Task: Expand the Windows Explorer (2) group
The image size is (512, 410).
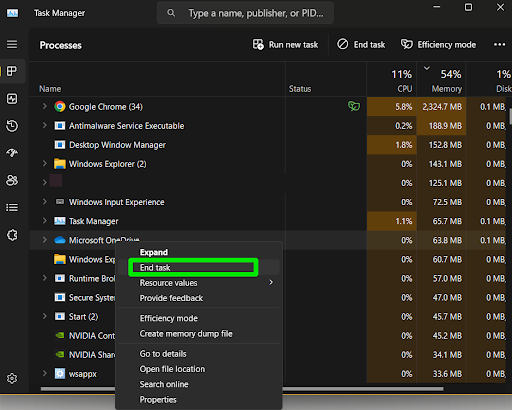Action: tap(44, 163)
